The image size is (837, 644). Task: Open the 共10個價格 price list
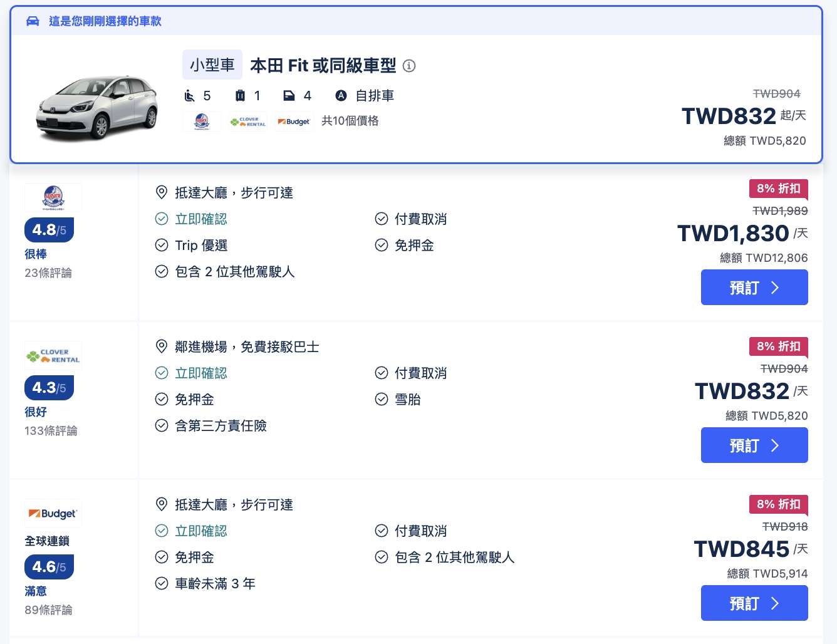pyautogui.click(x=350, y=121)
